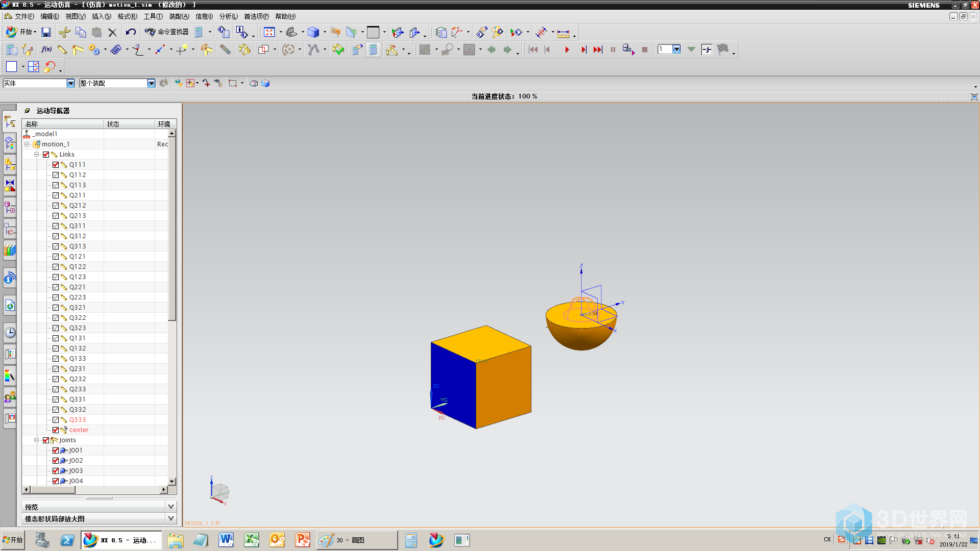Open the 帮助 Help menu
Screen dimensions: 980x551
(x=285, y=16)
